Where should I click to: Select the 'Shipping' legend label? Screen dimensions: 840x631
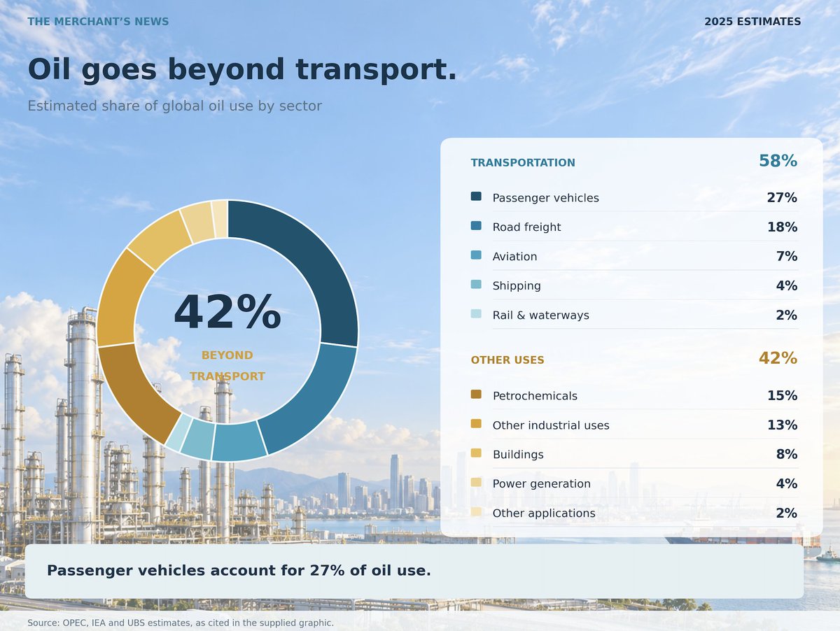pyautogui.click(x=517, y=286)
